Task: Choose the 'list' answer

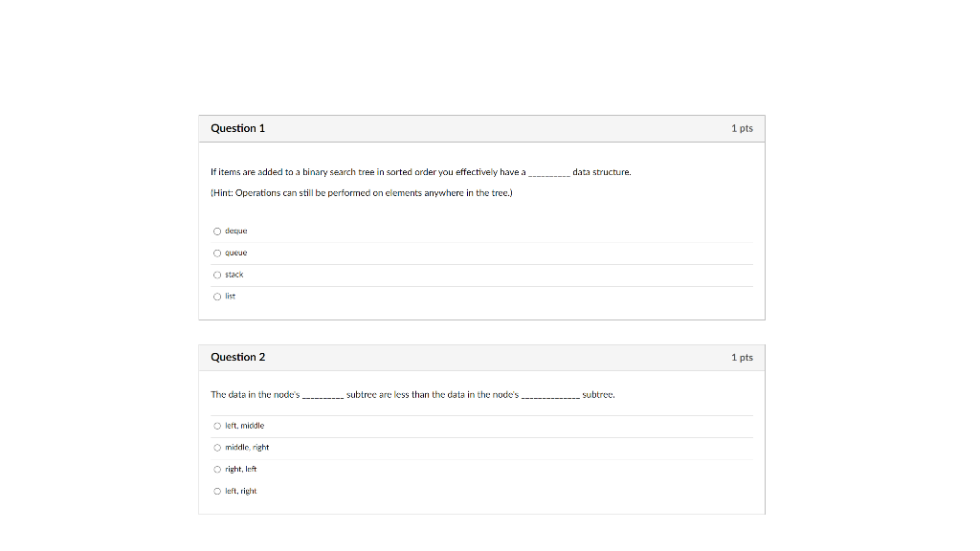Action: [x=217, y=297]
